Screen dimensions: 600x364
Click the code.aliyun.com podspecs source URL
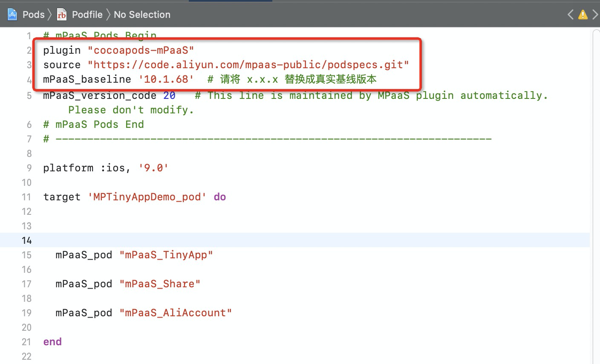pos(248,65)
